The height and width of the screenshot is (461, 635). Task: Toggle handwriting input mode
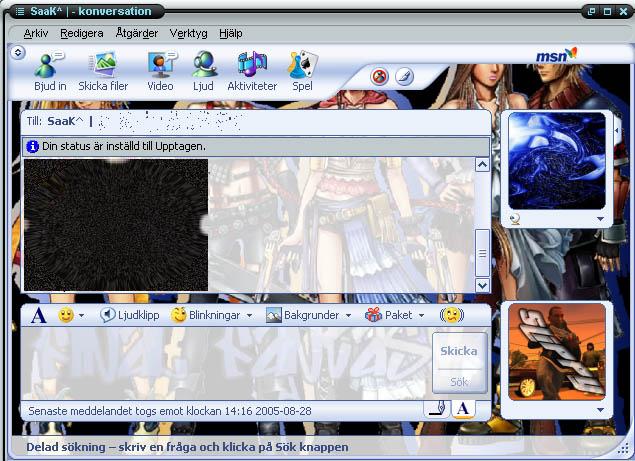point(435,408)
